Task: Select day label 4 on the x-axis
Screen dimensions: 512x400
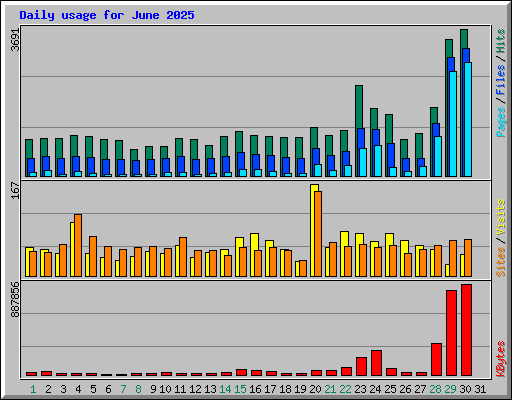Action: point(78,389)
